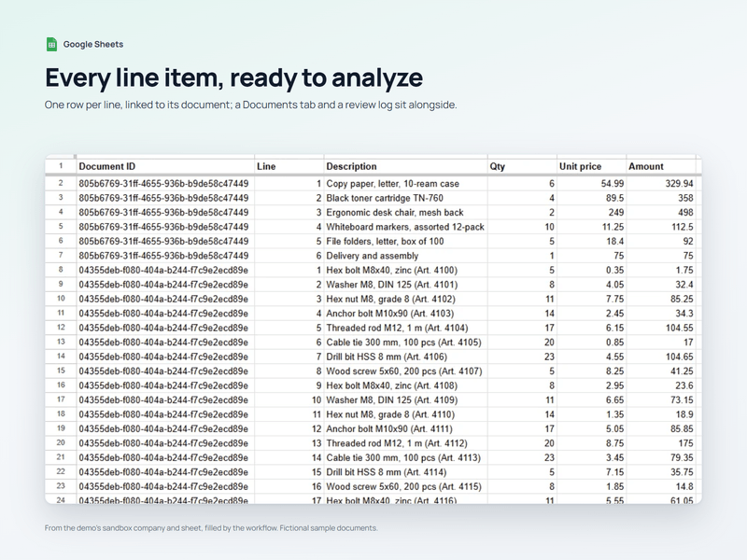This screenshot has width=747, height=560.
Task: Select cell Washer M8, DIN 125 (Art. 4101)
Action: pyautogui.click(x=406, y=285)
